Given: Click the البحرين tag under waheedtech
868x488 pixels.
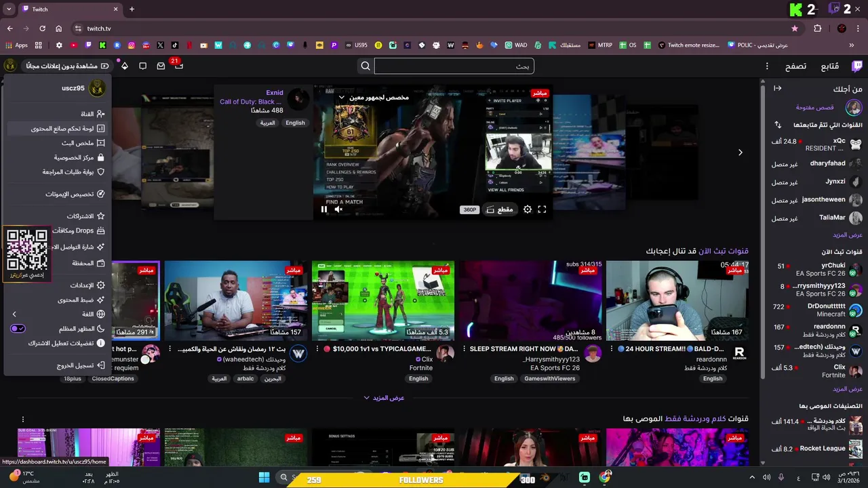Looking at the screenshot, I should tap(273, 379).
